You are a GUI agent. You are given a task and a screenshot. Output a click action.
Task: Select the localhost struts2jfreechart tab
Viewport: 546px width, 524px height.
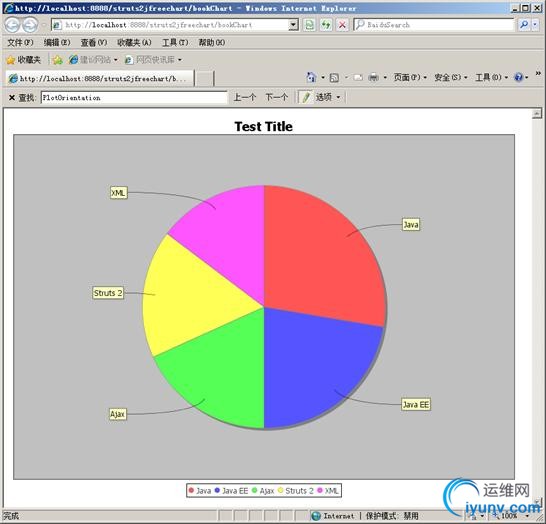pyautogui.click(x=99, y=78)
